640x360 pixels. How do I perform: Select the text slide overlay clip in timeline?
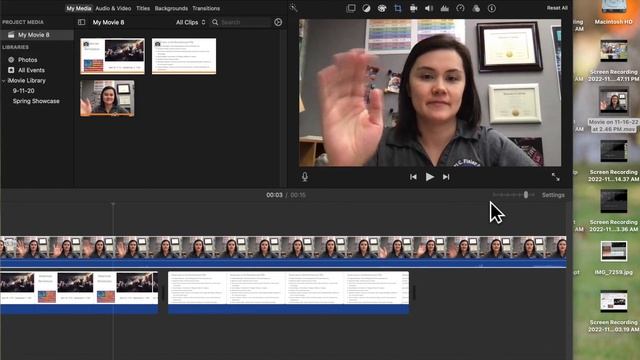(288, 293)
